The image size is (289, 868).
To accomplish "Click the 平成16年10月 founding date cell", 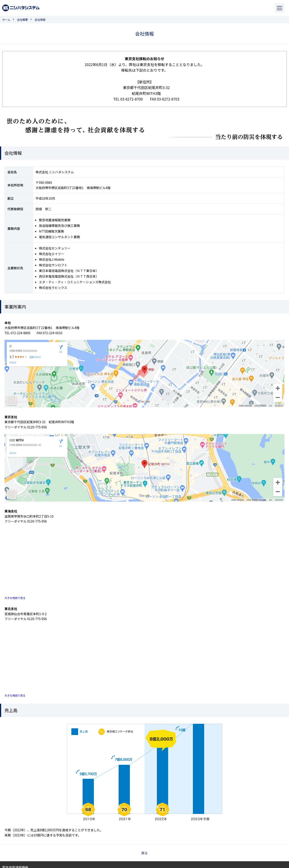I will [x=158, y=199].
